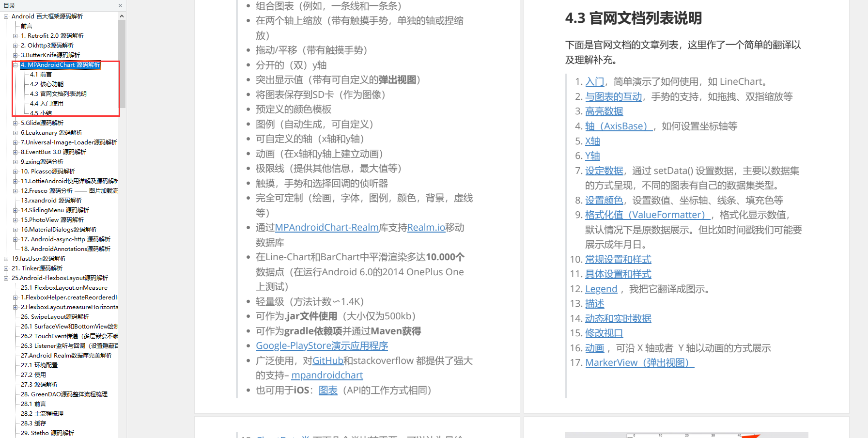Expand the 3.ButterKnife源码解析 node
Screen dimensions: 868x438
(15, 55)
